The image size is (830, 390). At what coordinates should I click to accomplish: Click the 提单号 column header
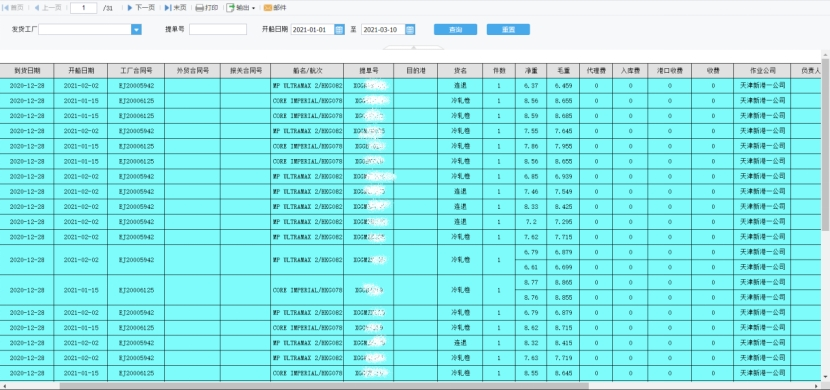coord(368,70)
